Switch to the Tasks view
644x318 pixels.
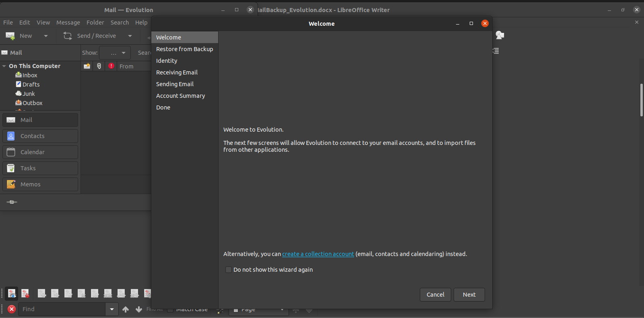[x=40, y=168]
